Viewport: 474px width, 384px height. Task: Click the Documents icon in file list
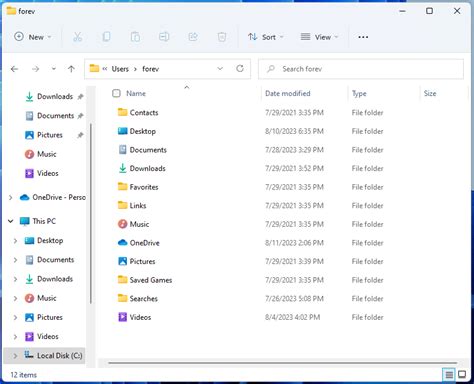[123, 150]
